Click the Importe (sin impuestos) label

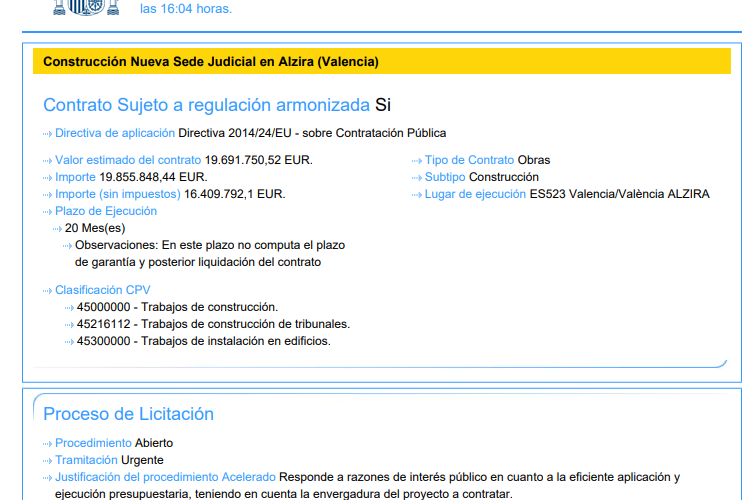pos(118,194)
